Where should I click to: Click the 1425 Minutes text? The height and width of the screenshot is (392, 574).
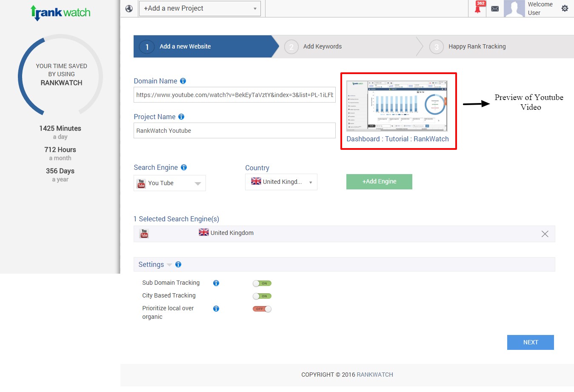(60, 128)
